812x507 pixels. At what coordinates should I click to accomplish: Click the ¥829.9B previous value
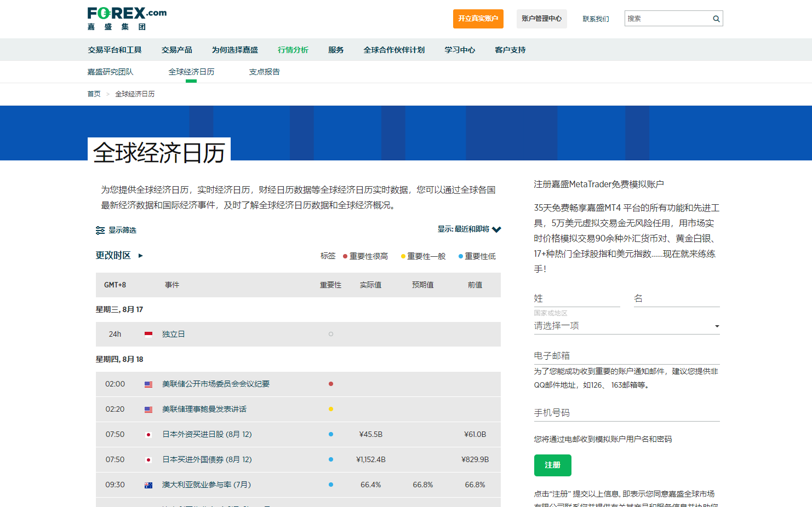[x=475, y=460]
